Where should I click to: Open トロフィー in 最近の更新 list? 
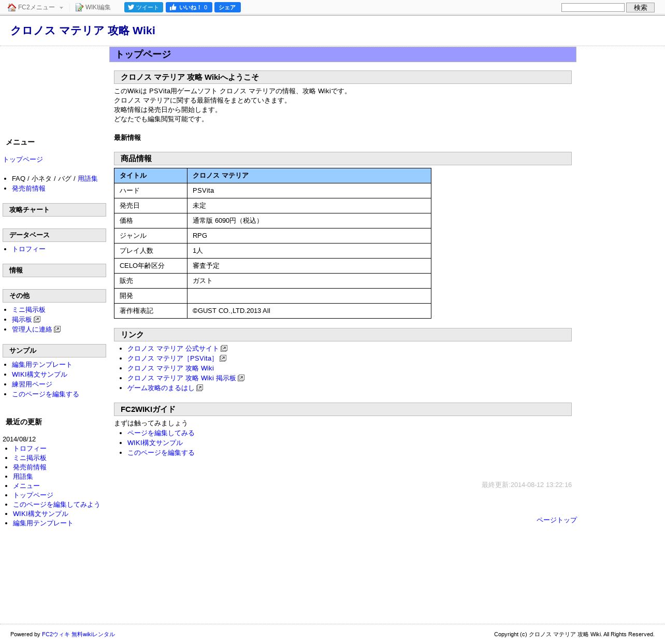click(x=30, y=449)
